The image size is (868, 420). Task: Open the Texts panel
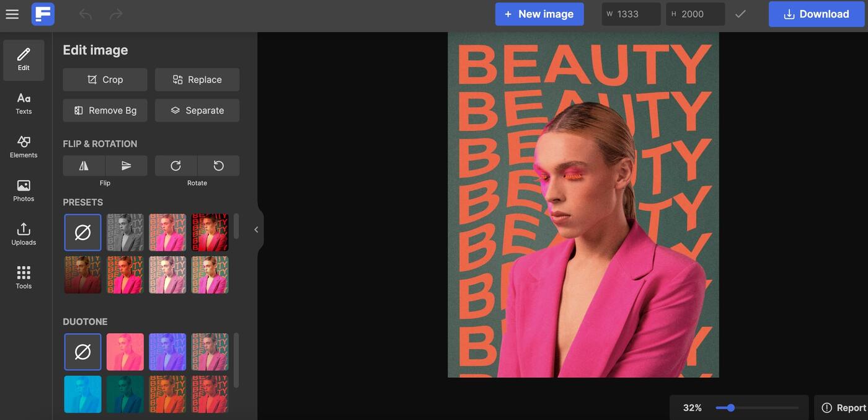point(24,103)
